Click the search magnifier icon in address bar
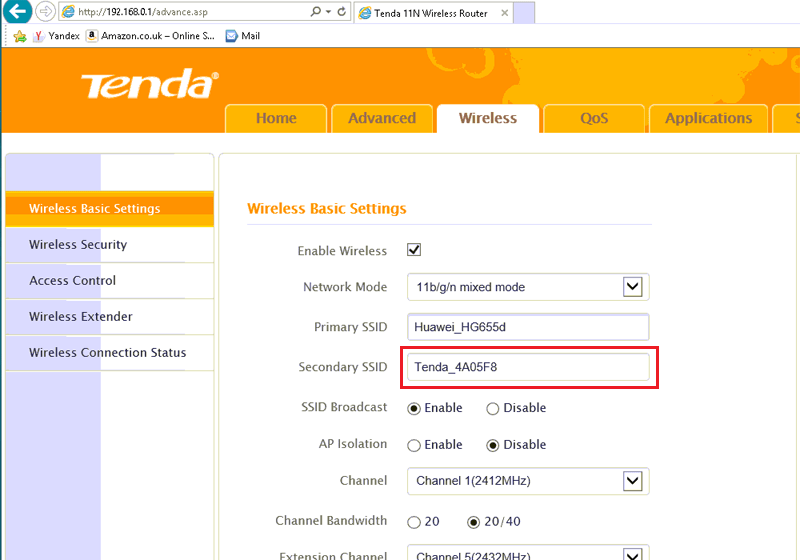The width and height of the screenshot is (800, 560). [316, 11]
